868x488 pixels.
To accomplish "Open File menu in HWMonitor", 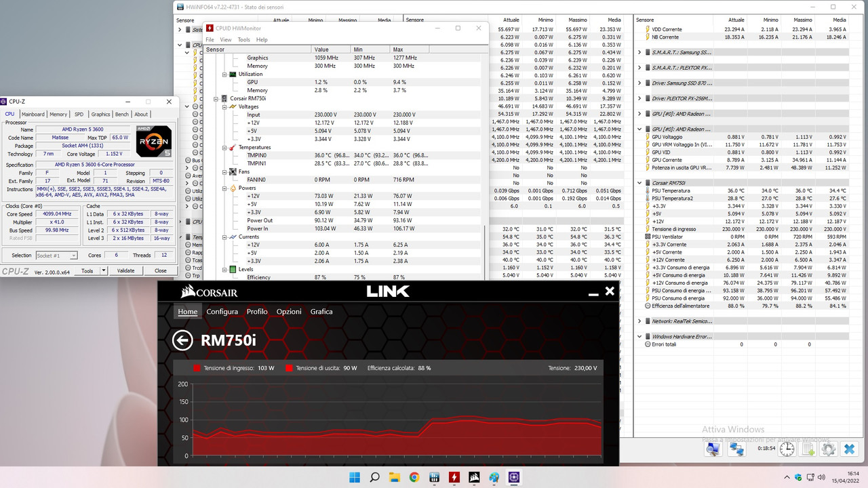I will 210,40.
